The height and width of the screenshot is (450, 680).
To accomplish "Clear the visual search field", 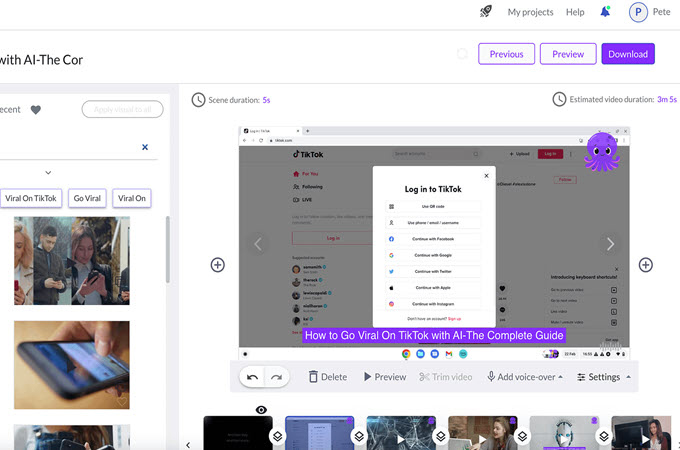I will [x=145, y=147].
